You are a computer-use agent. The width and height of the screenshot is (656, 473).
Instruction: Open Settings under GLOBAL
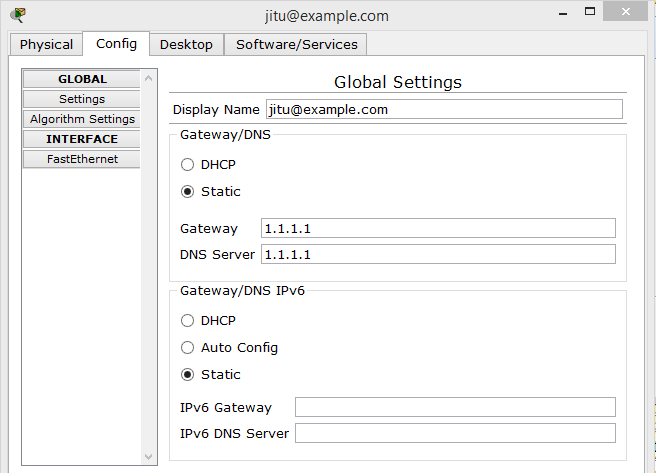coord(82,99)
